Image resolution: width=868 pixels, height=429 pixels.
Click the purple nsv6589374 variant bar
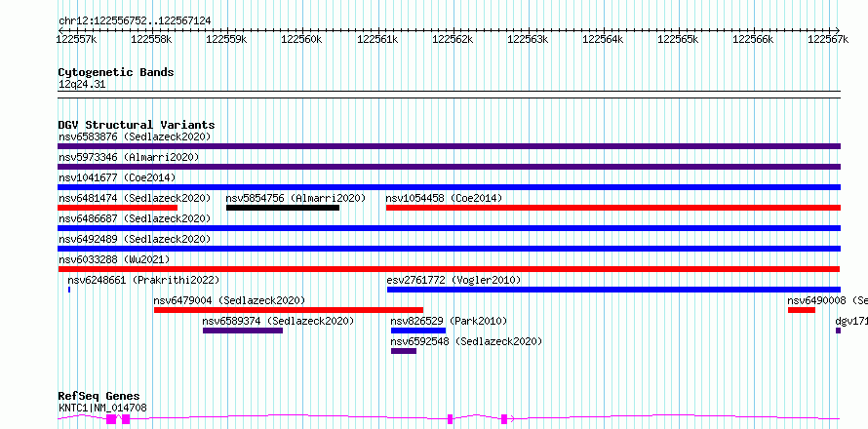coord(243,331)
